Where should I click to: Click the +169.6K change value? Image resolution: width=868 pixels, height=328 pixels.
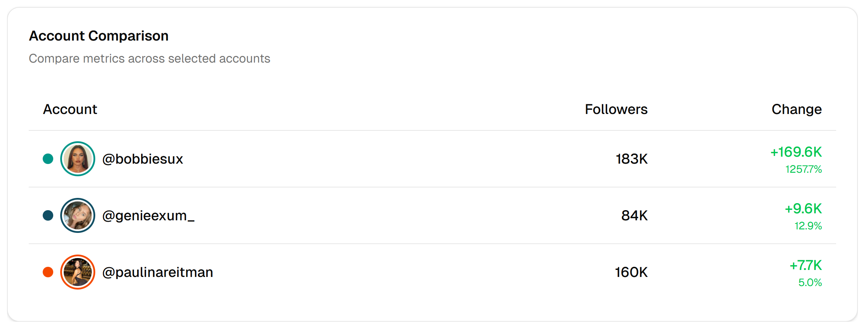click(x=796, y=152)
